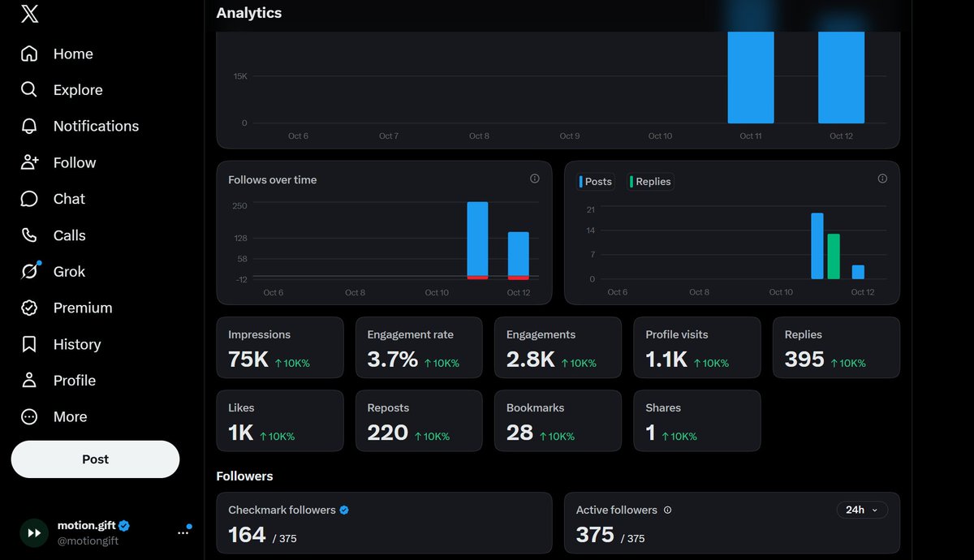Image resolution: width=974 pixels, height=560 pixels.
Task: Select the Replies metric card
Action: point(836,347)
